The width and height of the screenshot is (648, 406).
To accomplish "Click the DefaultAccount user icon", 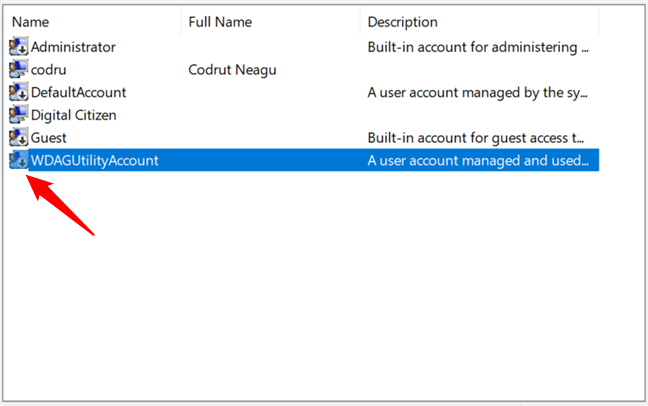I will 18,92.
